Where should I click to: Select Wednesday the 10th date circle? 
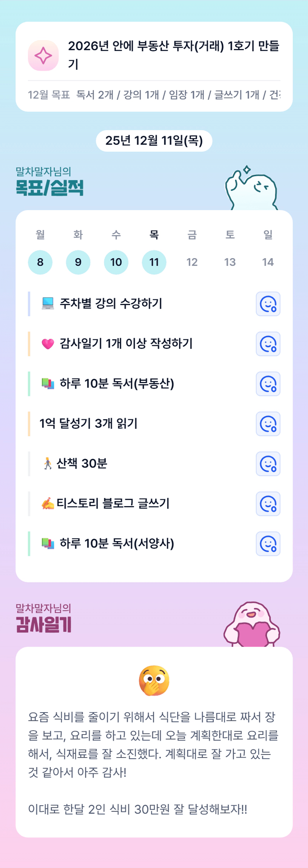click(116, 262)
